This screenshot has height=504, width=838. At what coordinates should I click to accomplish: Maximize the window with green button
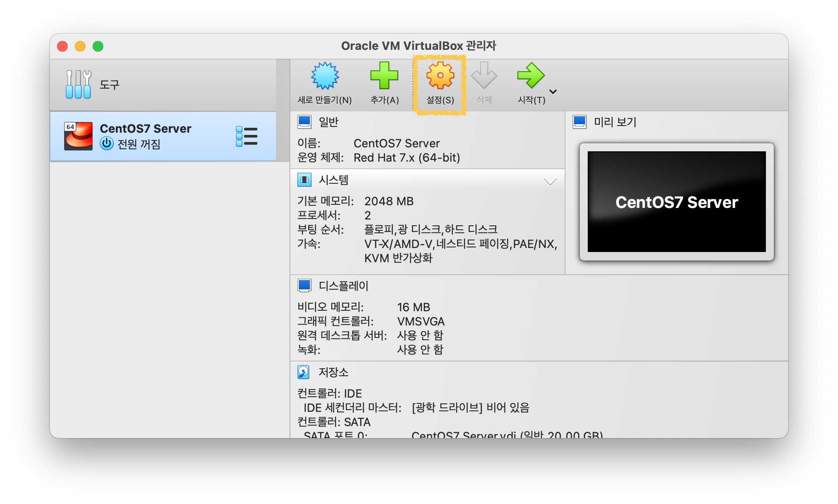coord(98,46)
